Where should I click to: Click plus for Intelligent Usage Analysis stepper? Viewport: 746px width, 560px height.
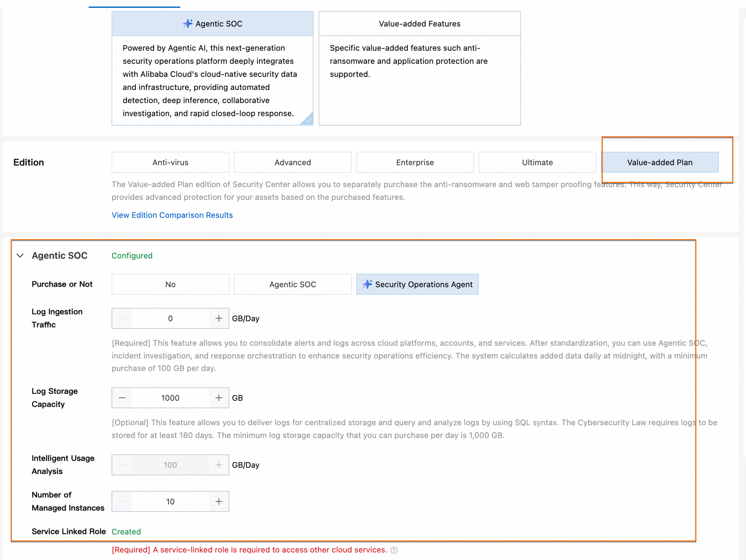click(219, 465)
